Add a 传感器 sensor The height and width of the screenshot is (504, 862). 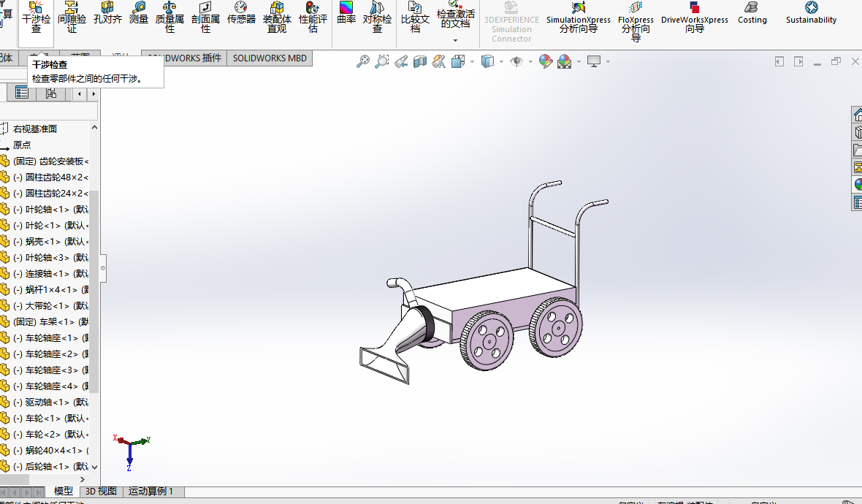tap(241, 13)
